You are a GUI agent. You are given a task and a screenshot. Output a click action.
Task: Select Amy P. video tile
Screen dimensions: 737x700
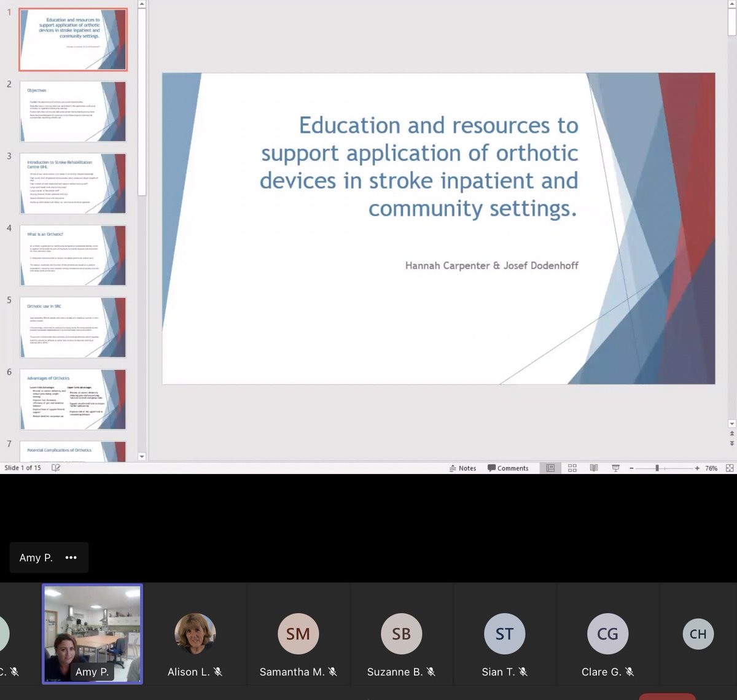pyautogui.click(x=92, y=634)
